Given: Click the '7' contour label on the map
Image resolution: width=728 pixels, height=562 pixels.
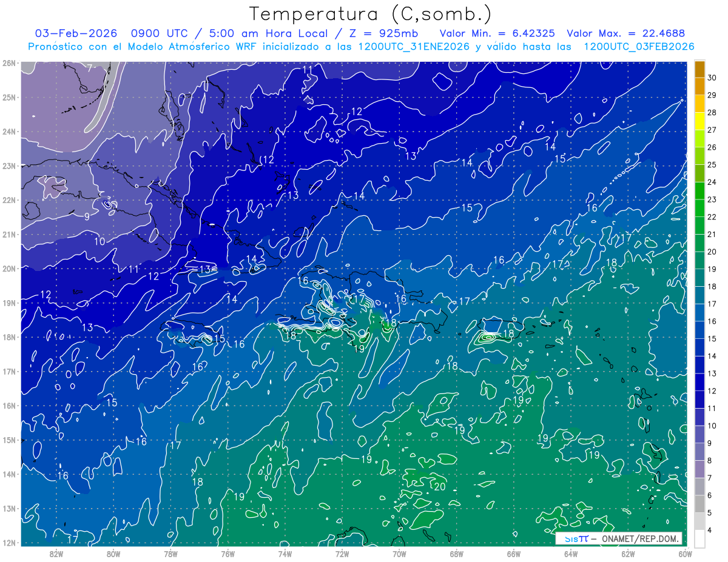Looking at the screenshot, I should (x=89, y=67).
